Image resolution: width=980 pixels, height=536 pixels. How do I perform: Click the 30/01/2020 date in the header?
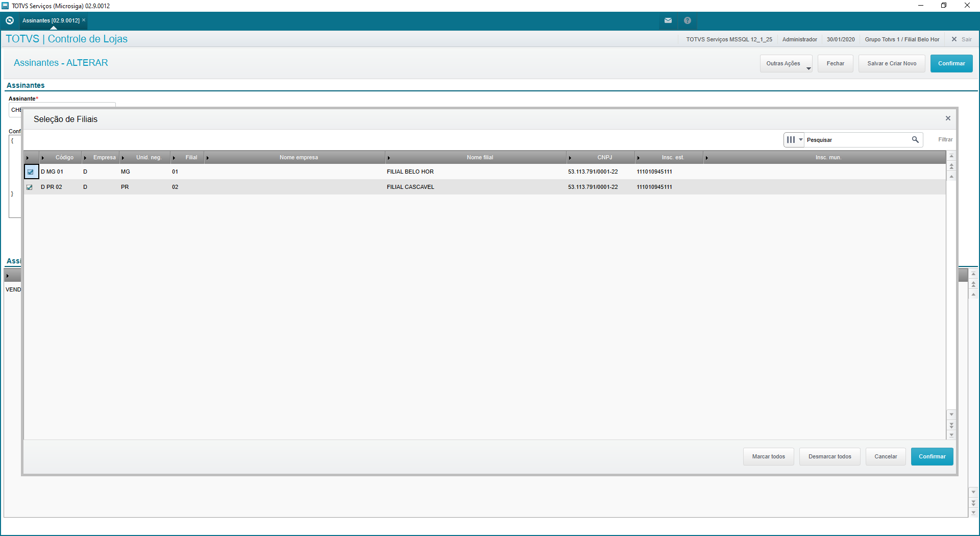(841, 39)
